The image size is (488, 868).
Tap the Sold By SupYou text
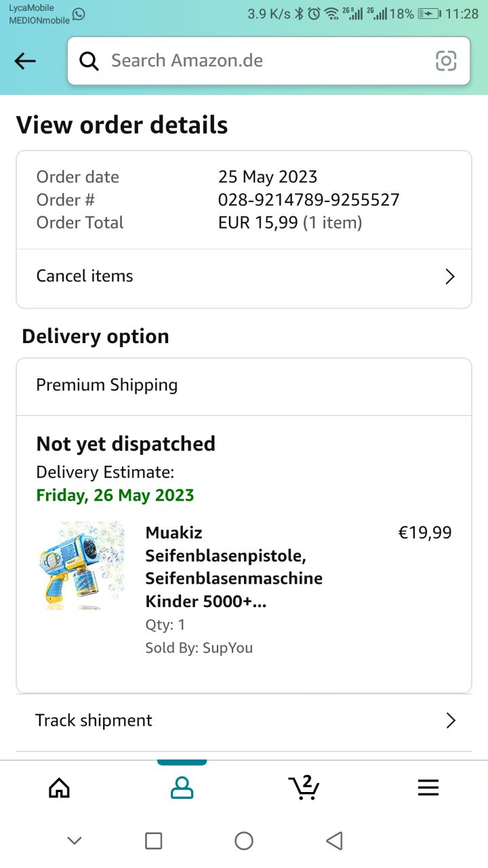click(x=199, y=648)
